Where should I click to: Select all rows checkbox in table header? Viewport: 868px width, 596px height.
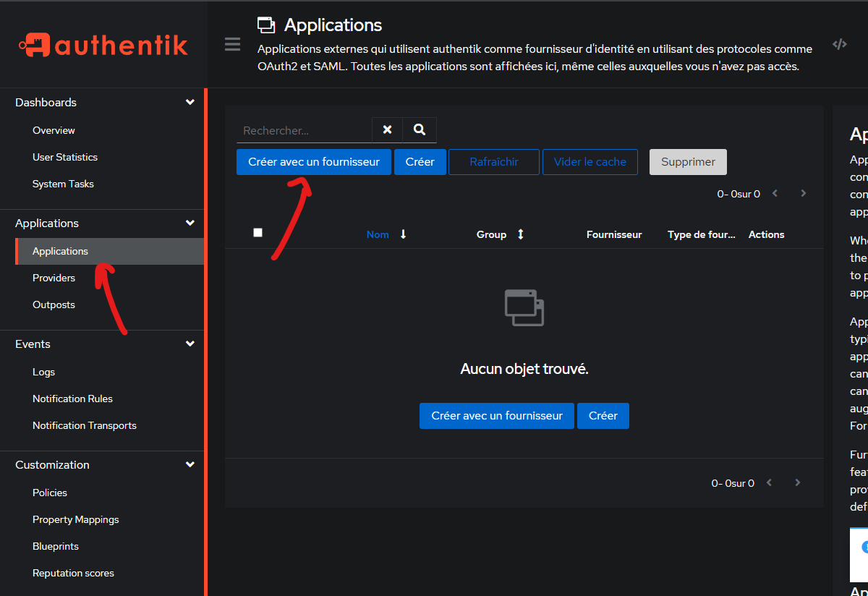pyautogui.click(x=258, y=232)
